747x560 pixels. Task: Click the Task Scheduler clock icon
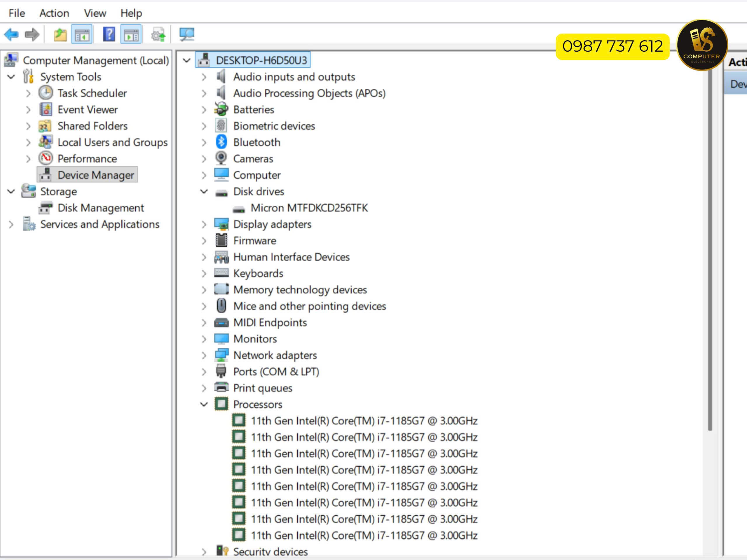46,93
